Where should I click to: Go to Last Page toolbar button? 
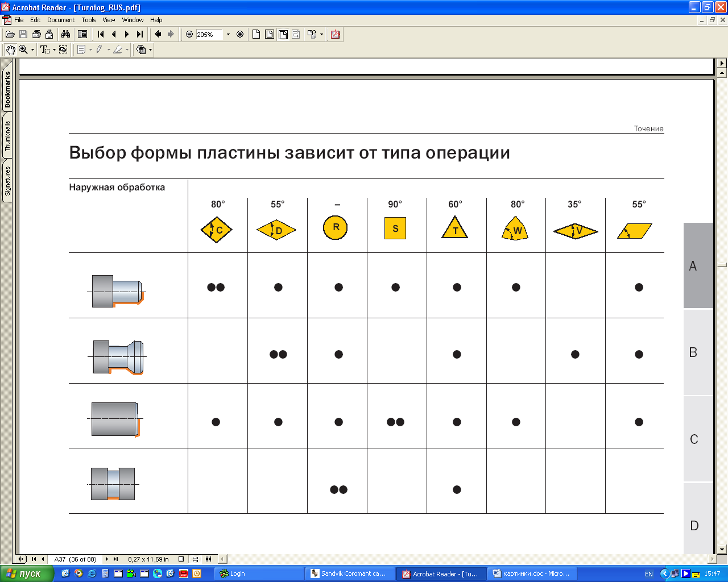[x=140, y=34]
